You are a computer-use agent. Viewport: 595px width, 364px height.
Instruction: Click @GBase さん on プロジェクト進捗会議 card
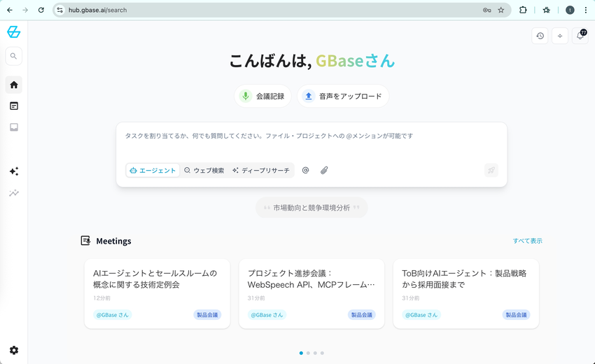coord(267,315)
